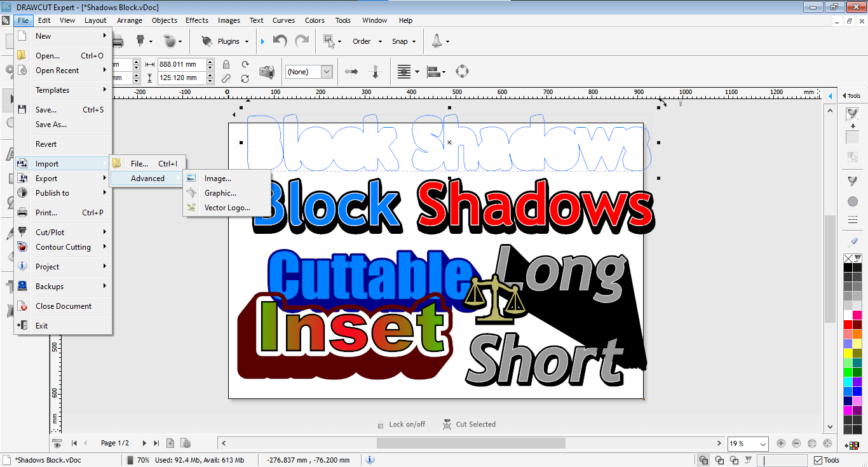The height and width of the screenshot is (467, 868).
Task: Open the 19 % zoom level dropdown
Action: click(x=748, y=443)
